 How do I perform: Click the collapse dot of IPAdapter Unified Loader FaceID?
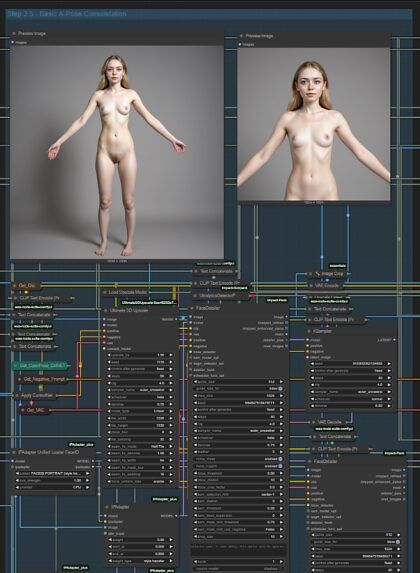[15, 452]
